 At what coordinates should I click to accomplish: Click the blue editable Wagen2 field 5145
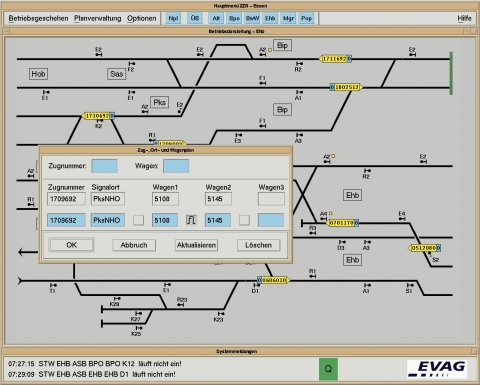(x=218, y=220)
